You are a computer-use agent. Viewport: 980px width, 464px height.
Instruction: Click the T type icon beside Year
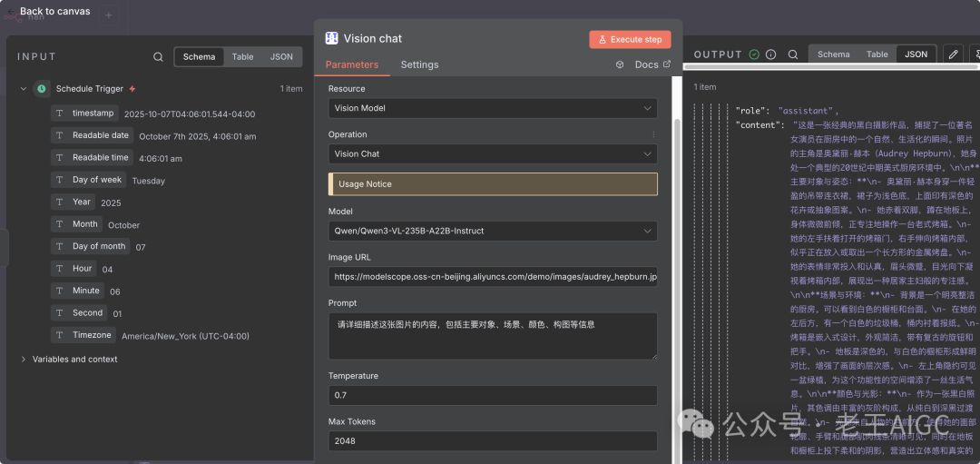point(60,202)
